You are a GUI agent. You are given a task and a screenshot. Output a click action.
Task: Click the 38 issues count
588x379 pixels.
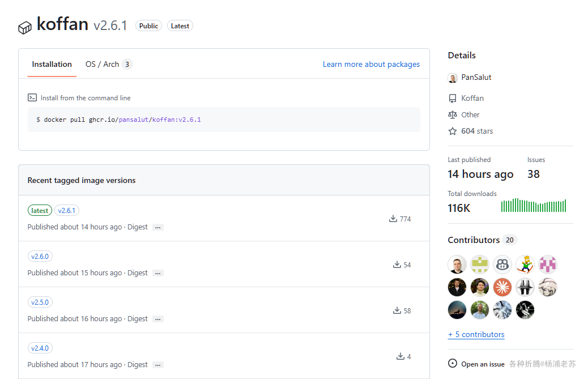[533, 174]
